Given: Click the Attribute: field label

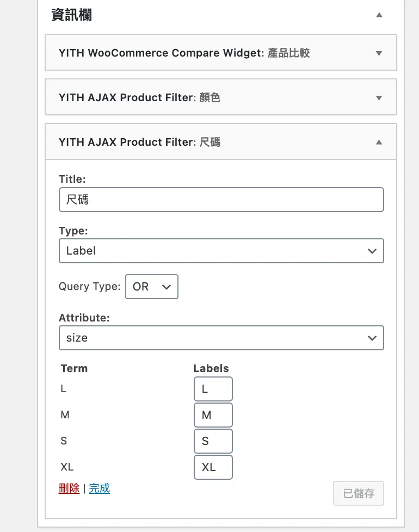Looking at the screenshot, I should click(x=84, y=318).
